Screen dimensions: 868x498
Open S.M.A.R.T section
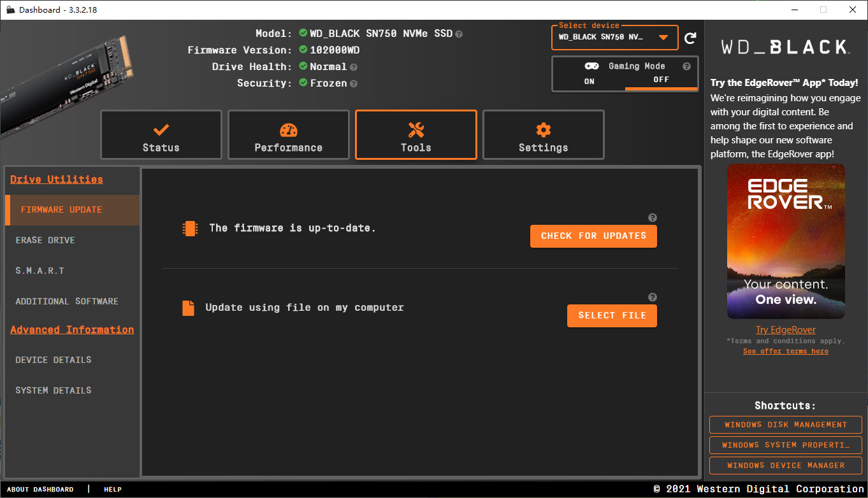pos(72,271)
